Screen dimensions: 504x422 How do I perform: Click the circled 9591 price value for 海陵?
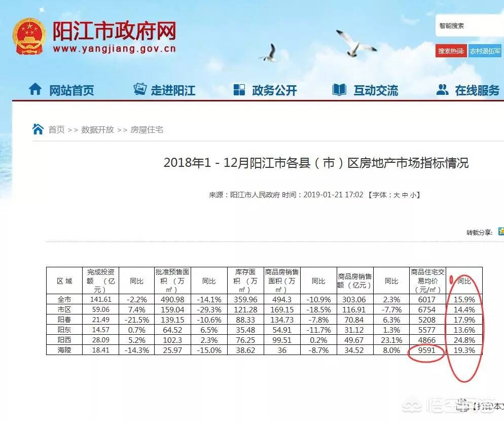(x=426, y=350)
